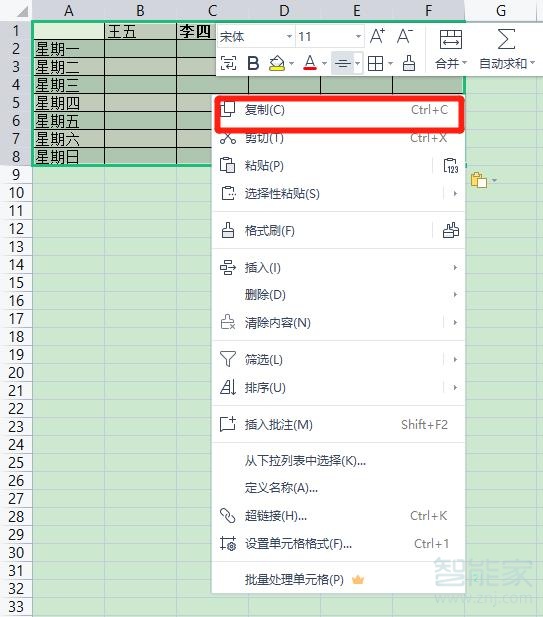Expand the 选择性粘贴 submenu arrow
Screen dimensions: 543x617
point(455,193)
